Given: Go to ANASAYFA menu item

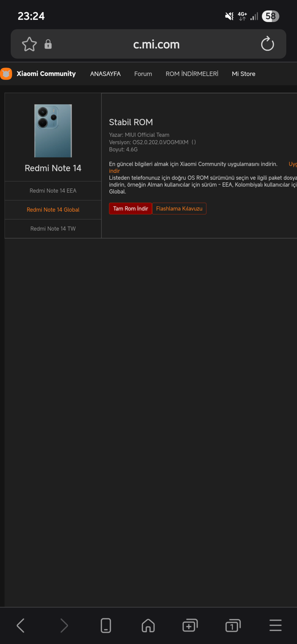Looking at the screenshot, I should point(105,74).
